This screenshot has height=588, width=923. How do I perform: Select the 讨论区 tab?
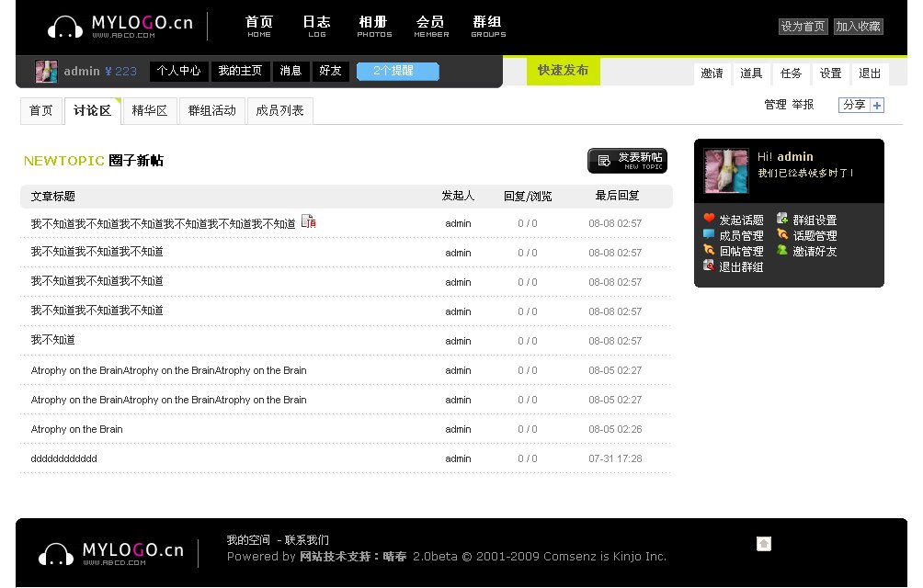click(x=93, y=110)
